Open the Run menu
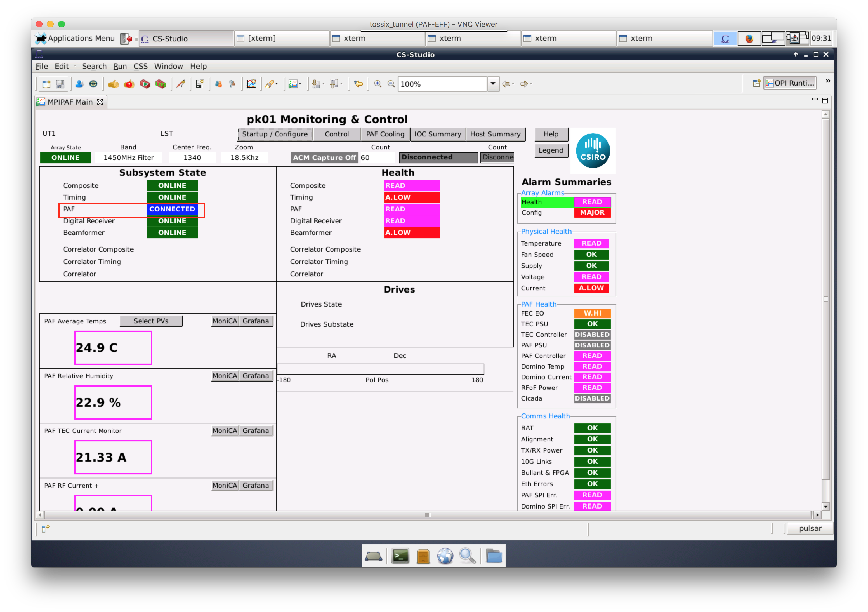 tap(120, 66)
